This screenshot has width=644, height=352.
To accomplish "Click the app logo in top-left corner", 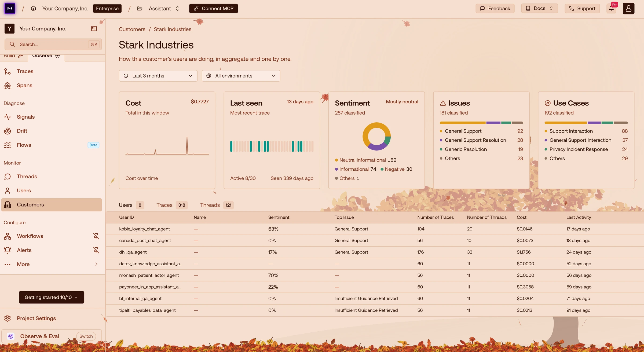I will tap(10, 8).
